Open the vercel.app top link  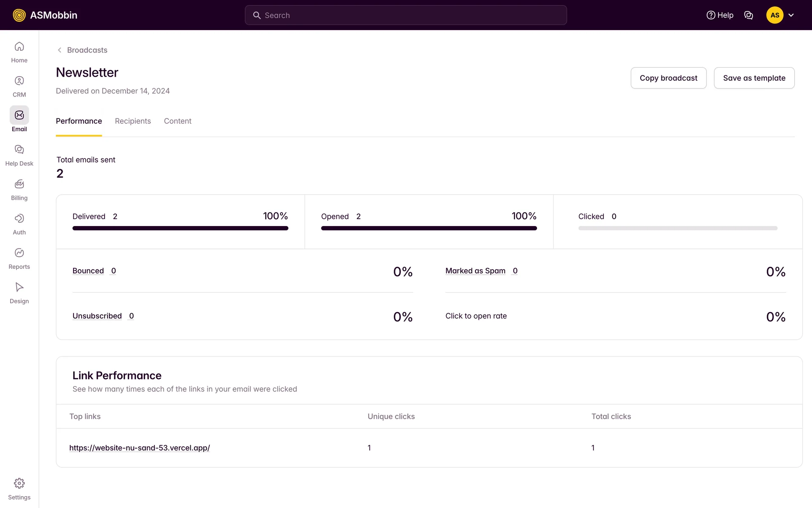[x=140, y=448]
